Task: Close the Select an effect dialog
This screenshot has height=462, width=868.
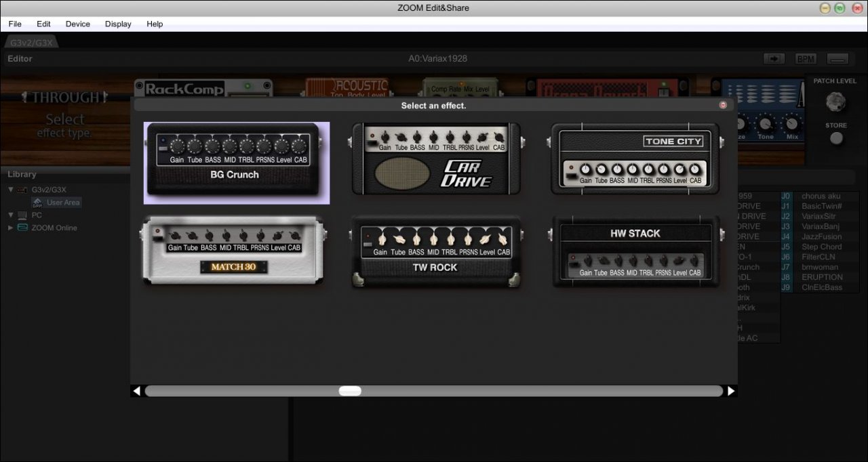Action: 723,105
